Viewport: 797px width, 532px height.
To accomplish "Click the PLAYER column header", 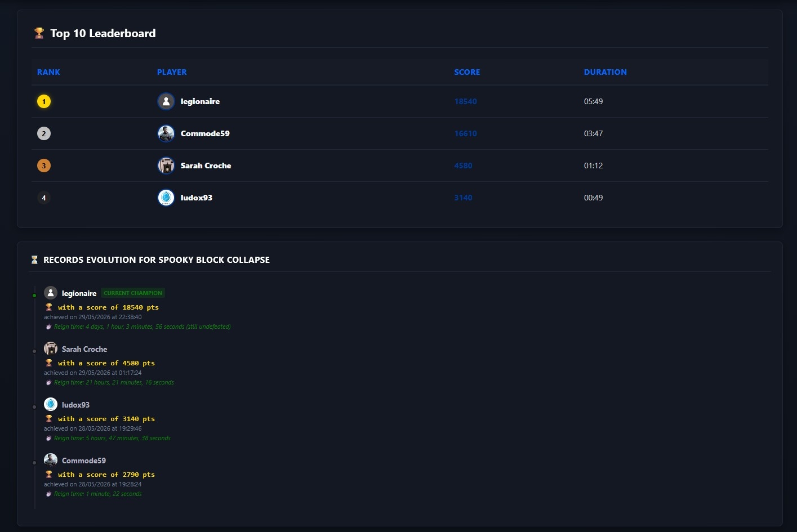I will point(172,72).
